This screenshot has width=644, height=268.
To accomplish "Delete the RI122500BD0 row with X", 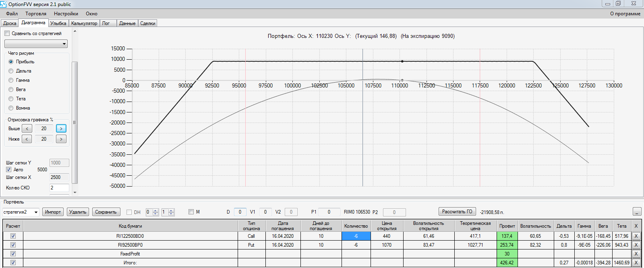I will tap(636, 236).
